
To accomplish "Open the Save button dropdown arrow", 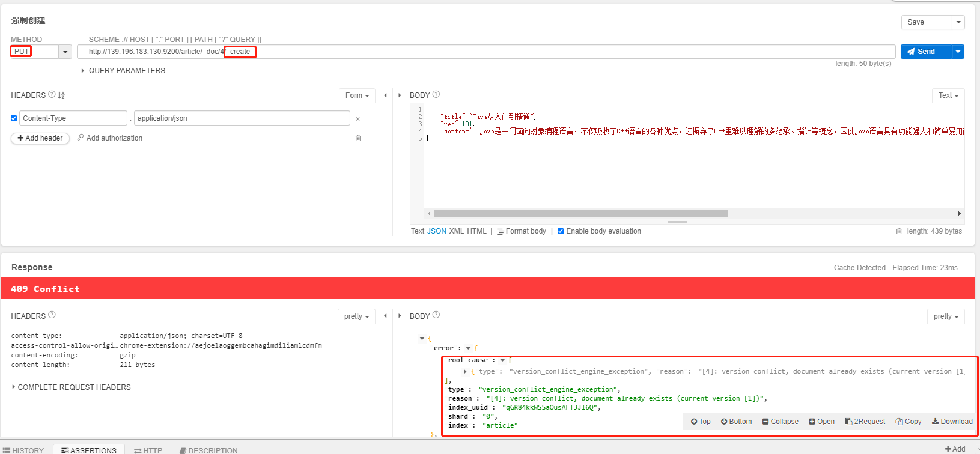I will click(958, 22).
